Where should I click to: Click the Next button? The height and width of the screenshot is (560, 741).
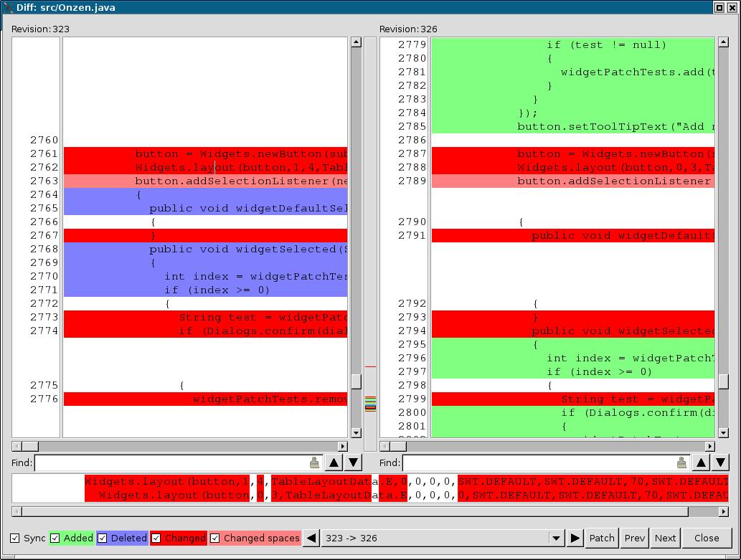tap(665, 538)
